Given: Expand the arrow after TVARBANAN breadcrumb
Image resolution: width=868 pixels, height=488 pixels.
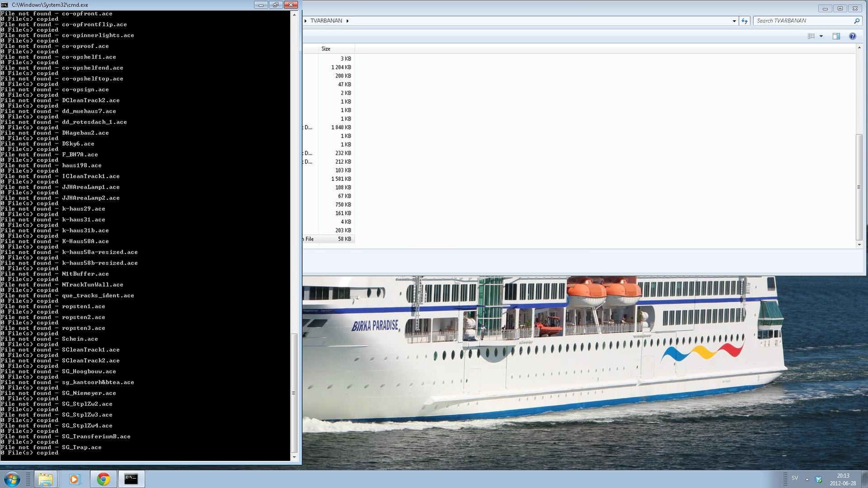Looking at the screenshot, I should (x=347, y=21).
